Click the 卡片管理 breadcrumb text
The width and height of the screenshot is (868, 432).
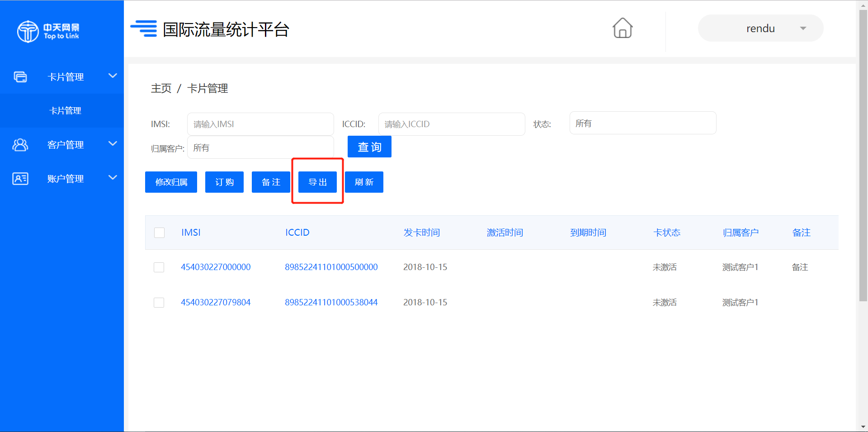tap(208, 88)
